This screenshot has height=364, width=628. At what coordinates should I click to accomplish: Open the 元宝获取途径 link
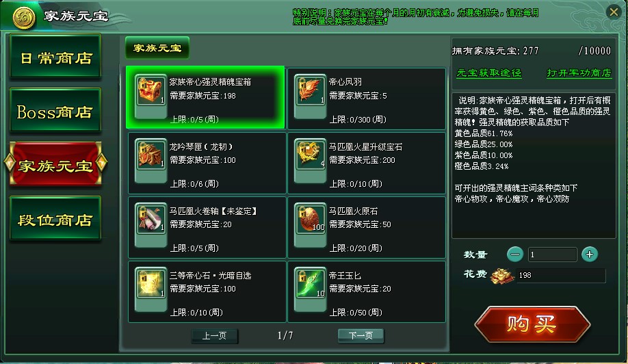[x=488, y=73]
